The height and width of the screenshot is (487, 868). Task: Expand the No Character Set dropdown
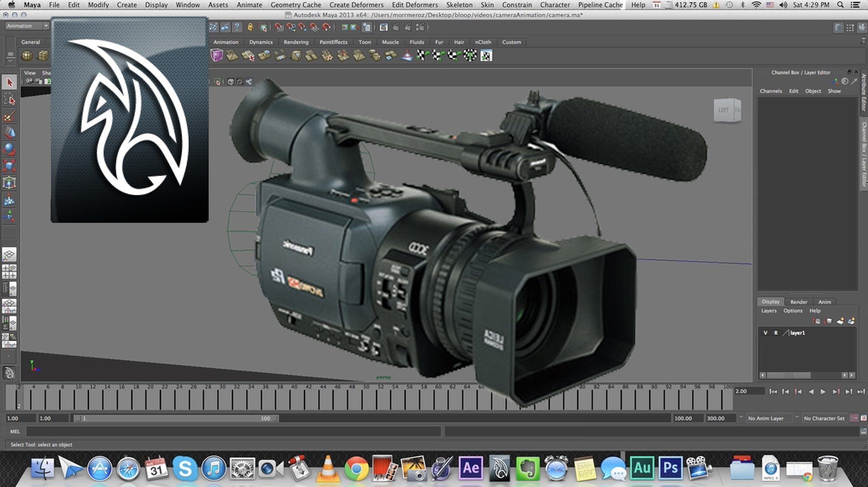[823, 418]
